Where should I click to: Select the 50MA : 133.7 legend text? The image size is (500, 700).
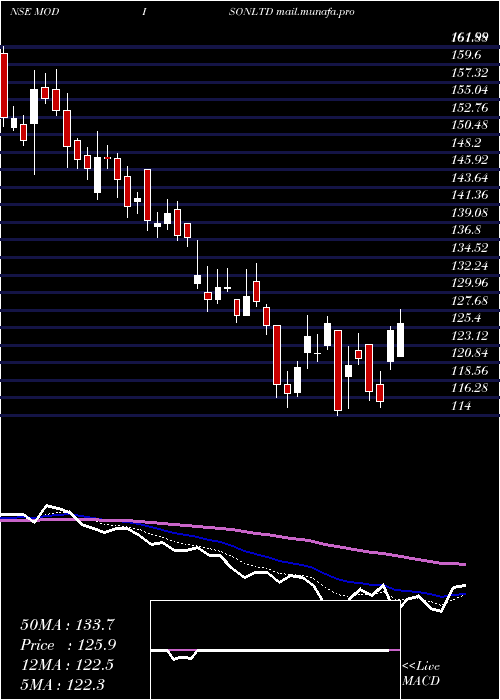point(65,625)
